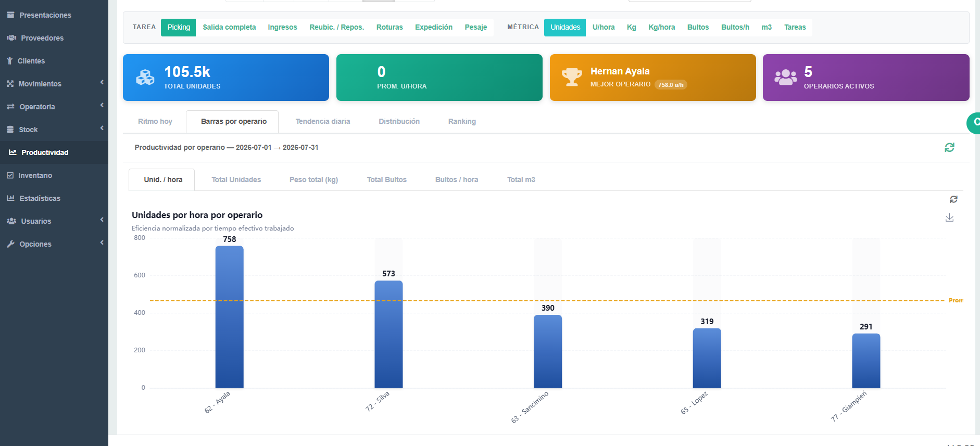The height and width of the screenshot is (446, 980).
Task: Click the Opciones wrench icon
Action: click(x=10, y=244)
